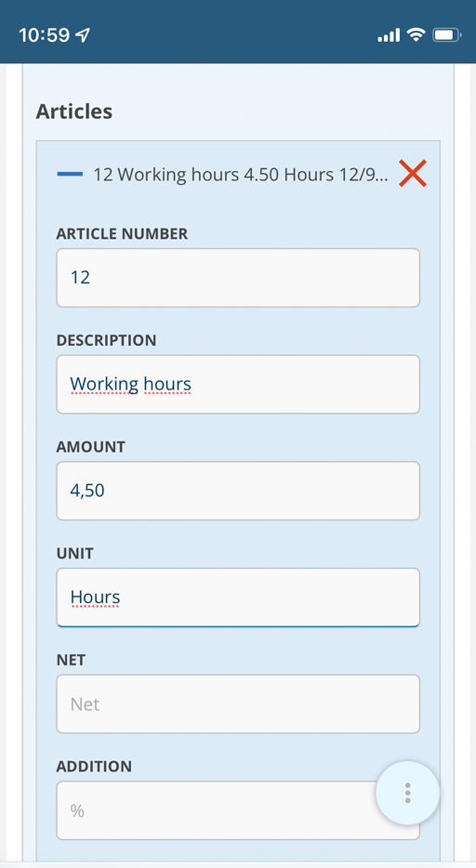This screenshot has height=868, width=476.
Task: Tap the battery icon in the status bar
Action: click(446, 35)
